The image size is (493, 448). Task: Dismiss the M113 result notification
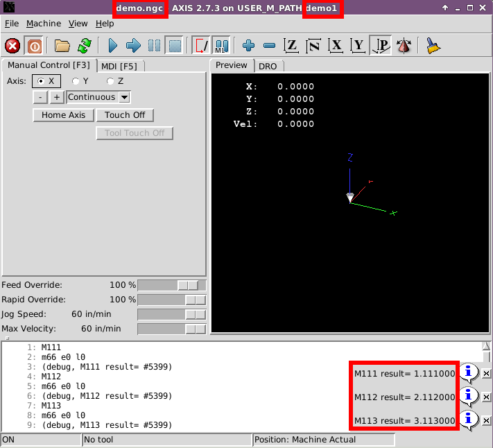tap(486, 421)
